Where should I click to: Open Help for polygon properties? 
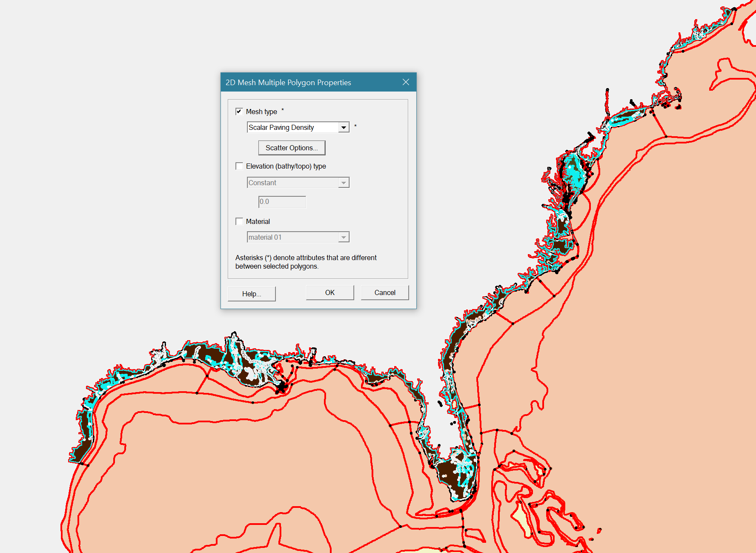click(x=252, y=294)
